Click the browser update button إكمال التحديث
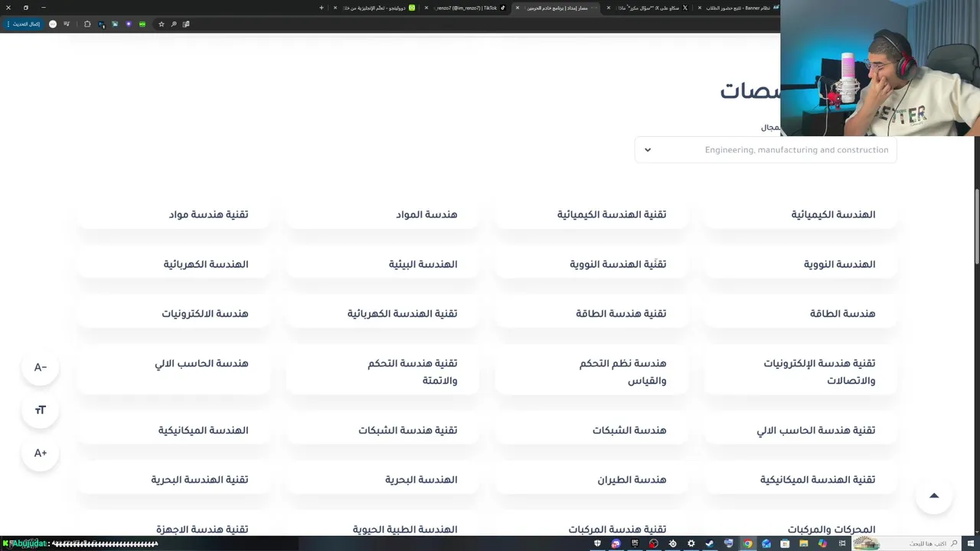This screenshot has height=551, width=980. point(23,24)
